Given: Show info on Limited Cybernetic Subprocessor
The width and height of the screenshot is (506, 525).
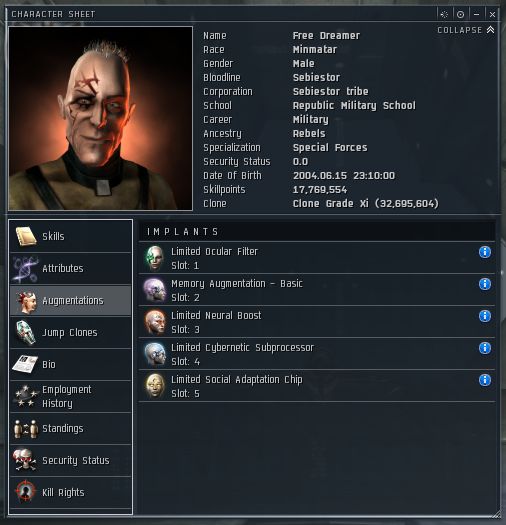Looking at the screenshot, I should point(485,348).
